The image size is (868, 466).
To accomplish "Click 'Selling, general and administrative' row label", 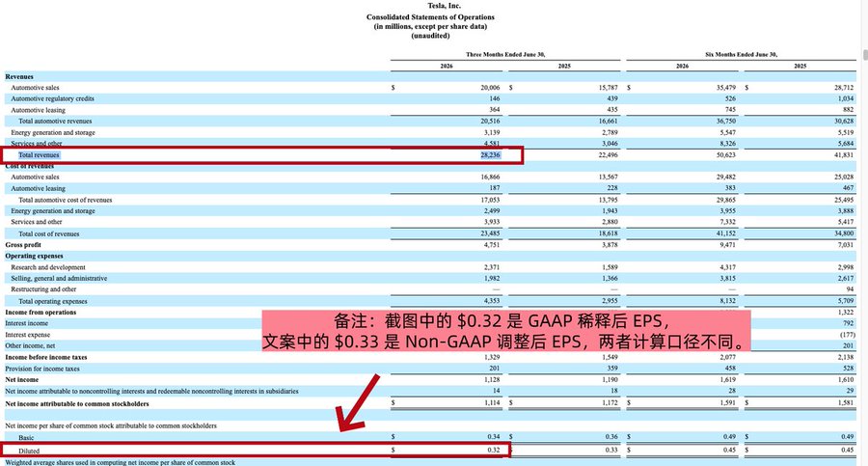I will 59,278.
